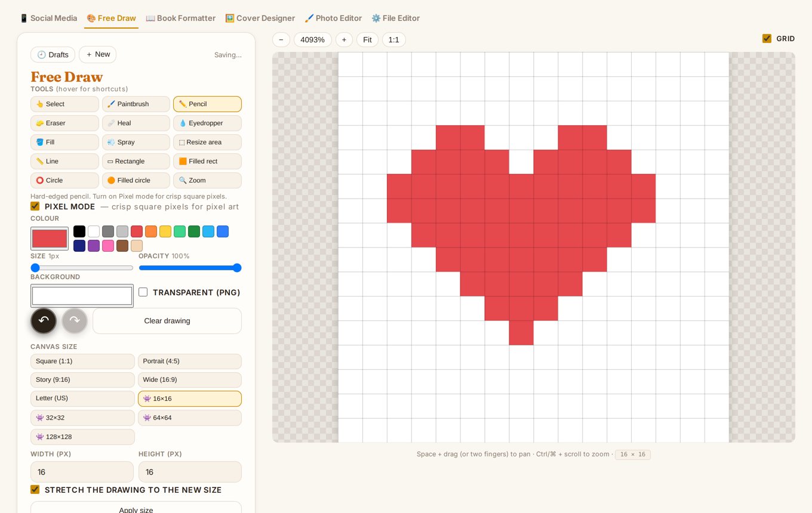Image resolution: width=812 pixels, height=513 pixels.
Task: Uncheck Stretch the drawing to new size
Action: (35, 490)
